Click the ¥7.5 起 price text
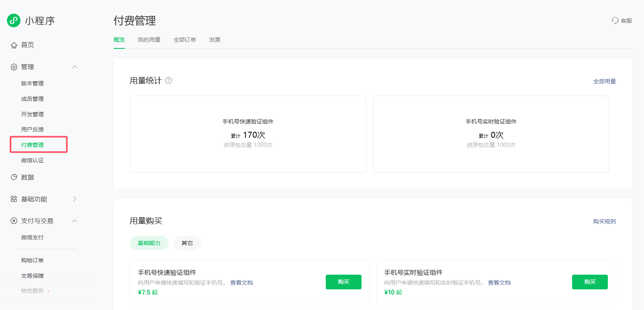Screen dimensions: 644x310 click(x=148, y=292)
